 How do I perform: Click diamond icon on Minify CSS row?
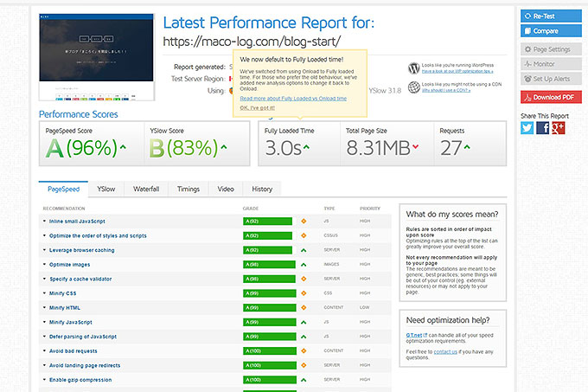click(x=304, y=293)
